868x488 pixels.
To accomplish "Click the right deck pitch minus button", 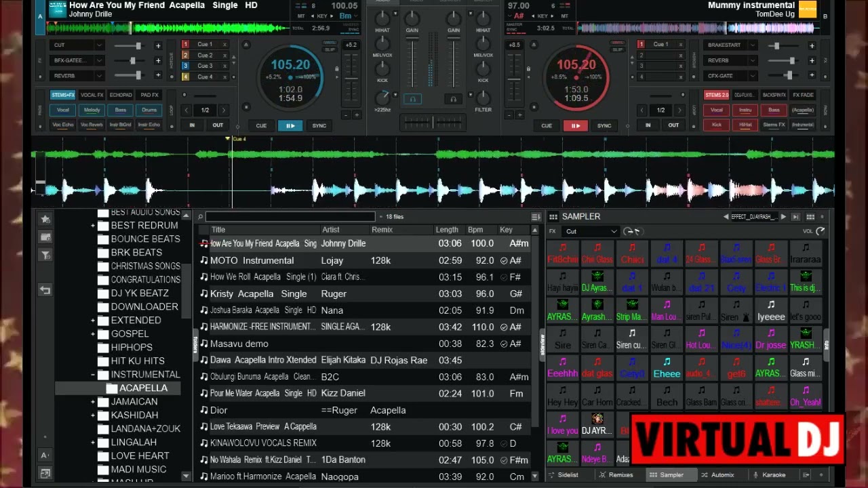I will [508, 115].
